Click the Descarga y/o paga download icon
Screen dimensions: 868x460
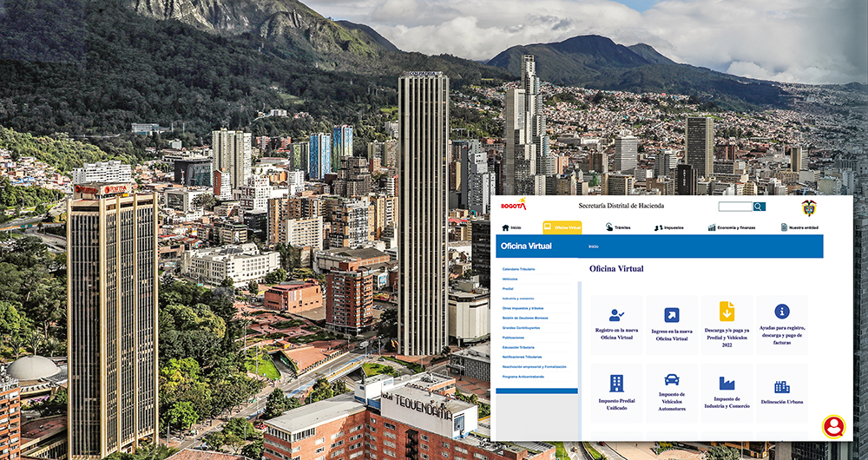click(727, 312)
